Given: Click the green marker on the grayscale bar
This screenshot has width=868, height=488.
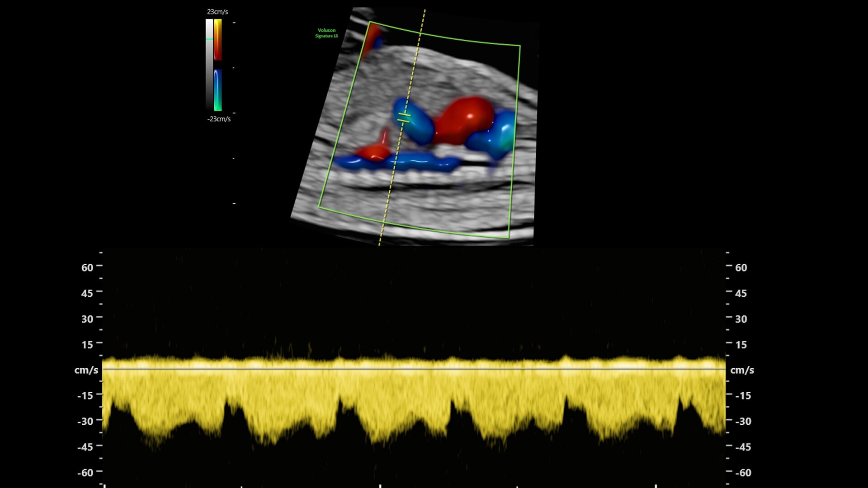Looking at the screenshot, I should [x=209, y=39].
